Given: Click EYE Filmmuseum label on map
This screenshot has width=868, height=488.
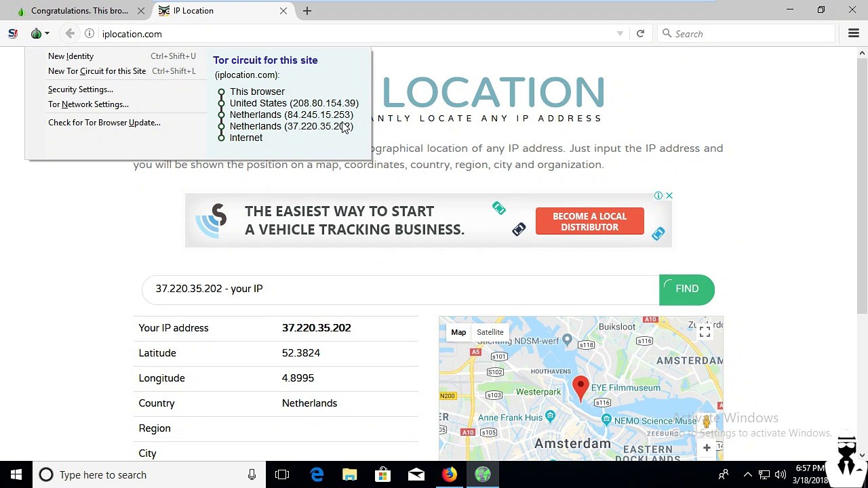Looking at the screenshot, I should click(x=625, y=388).
